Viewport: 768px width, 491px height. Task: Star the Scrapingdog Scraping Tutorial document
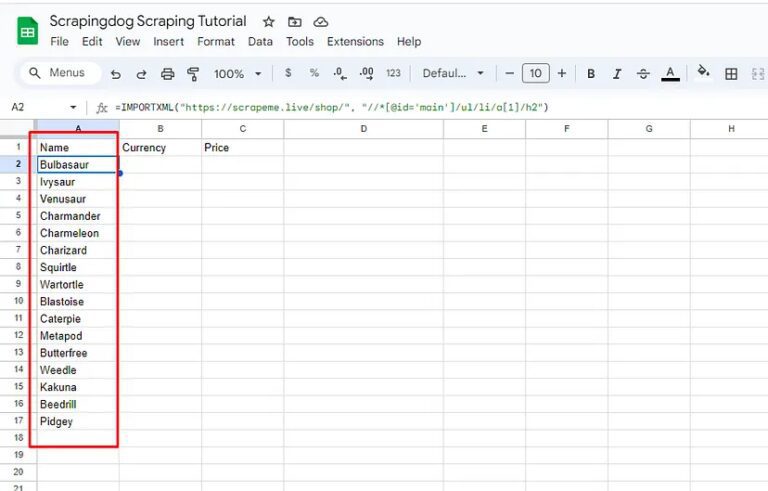point(268,21)
